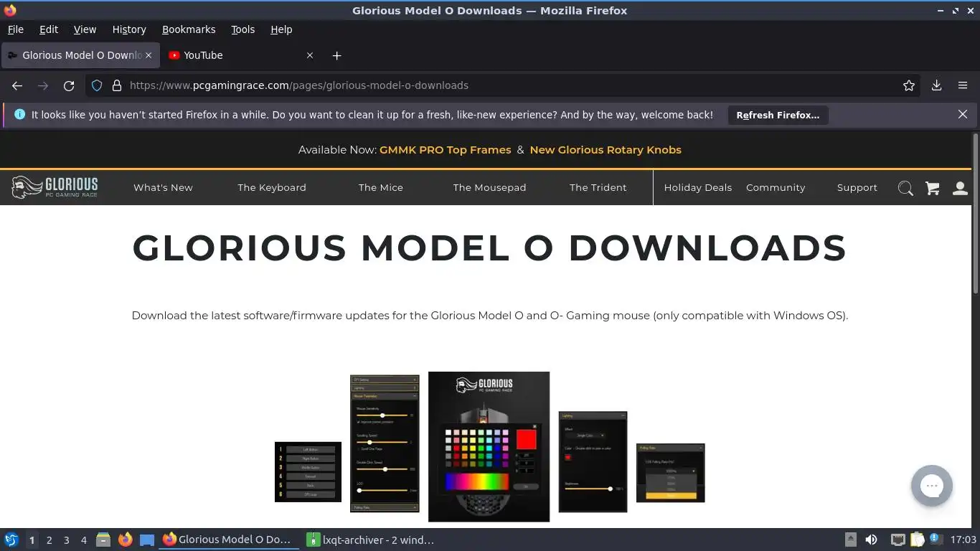Screen dimensions: 980x551
Task: Click the lighting effect settings screenshot
Action: [593, 461]
